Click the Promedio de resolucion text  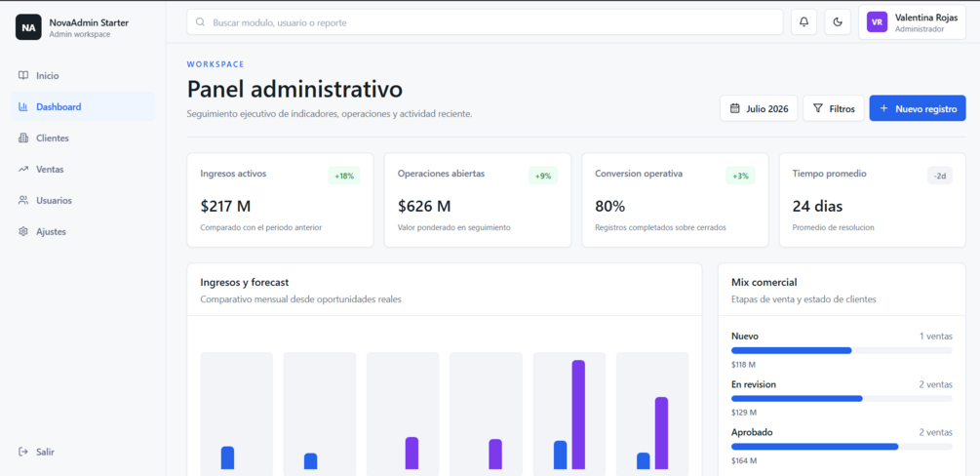tap(833, 227)
